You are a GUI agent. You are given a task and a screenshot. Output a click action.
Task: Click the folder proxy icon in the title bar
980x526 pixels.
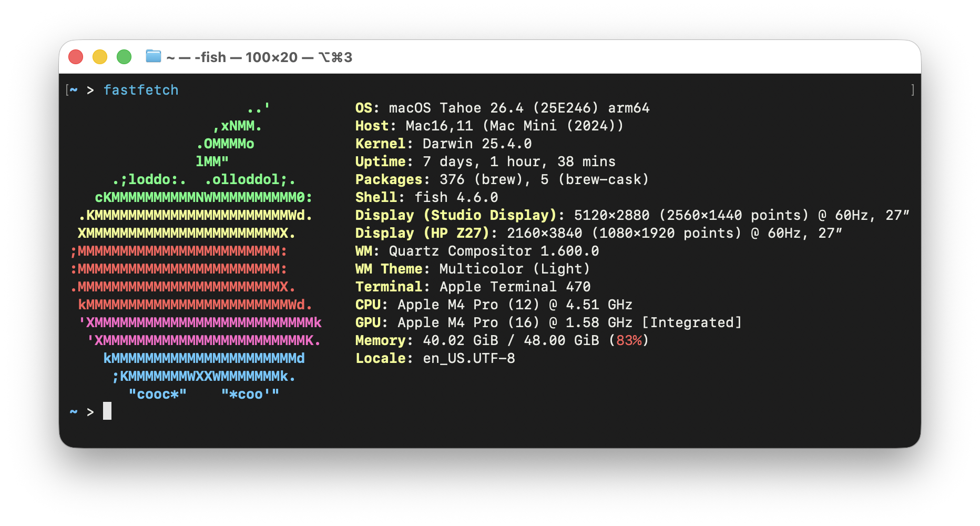coord(153,56)
